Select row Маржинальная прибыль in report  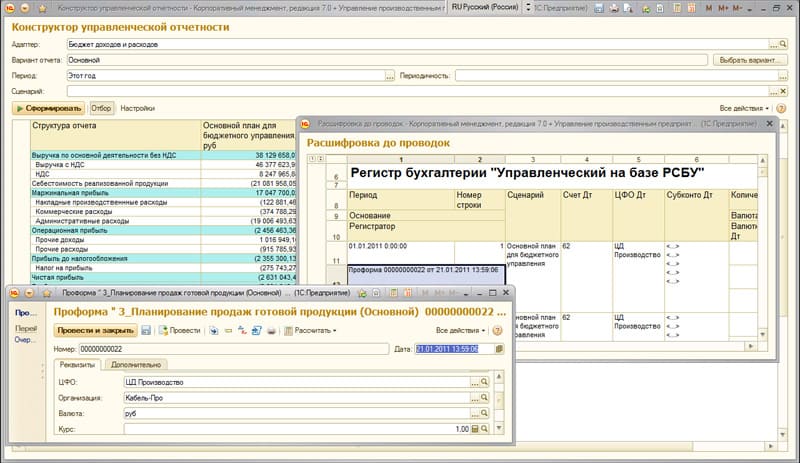163,193
